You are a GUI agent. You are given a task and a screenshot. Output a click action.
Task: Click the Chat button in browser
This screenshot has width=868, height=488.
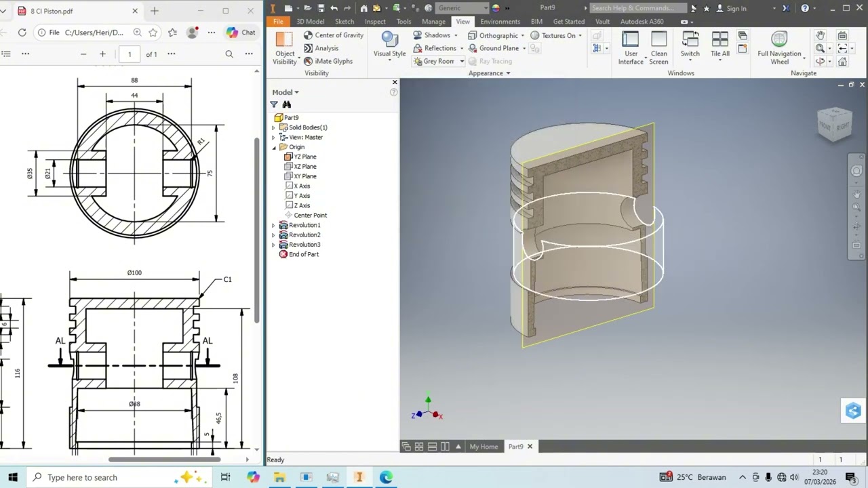(x=241, y=33)
